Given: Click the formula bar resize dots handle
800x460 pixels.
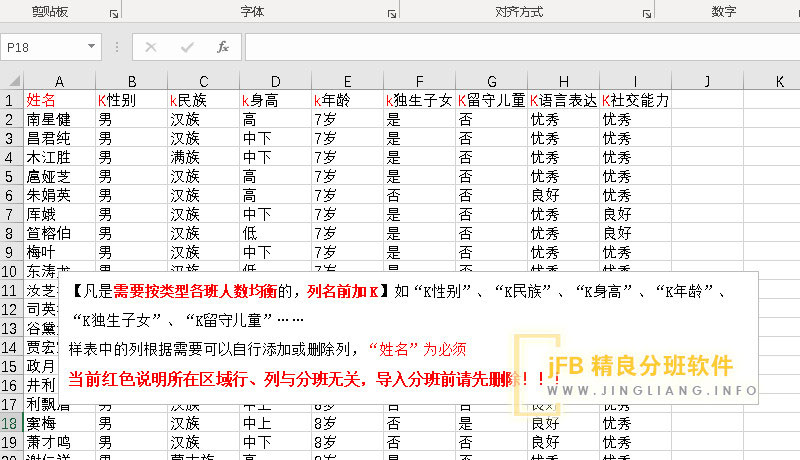Looking at the screenshot, I should [117, 47].
